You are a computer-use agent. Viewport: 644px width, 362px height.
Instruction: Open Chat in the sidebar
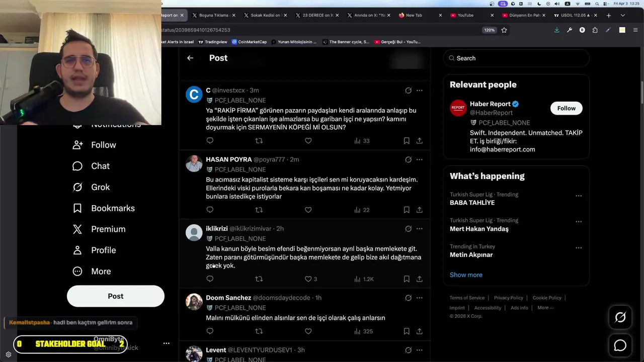coord(91,166)
